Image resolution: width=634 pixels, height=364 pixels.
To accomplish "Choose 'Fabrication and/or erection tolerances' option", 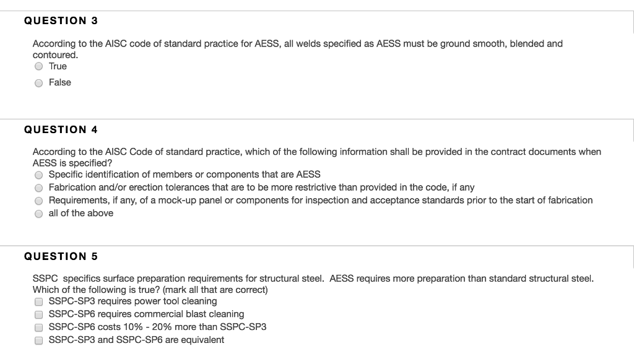I will pos(38,188).
